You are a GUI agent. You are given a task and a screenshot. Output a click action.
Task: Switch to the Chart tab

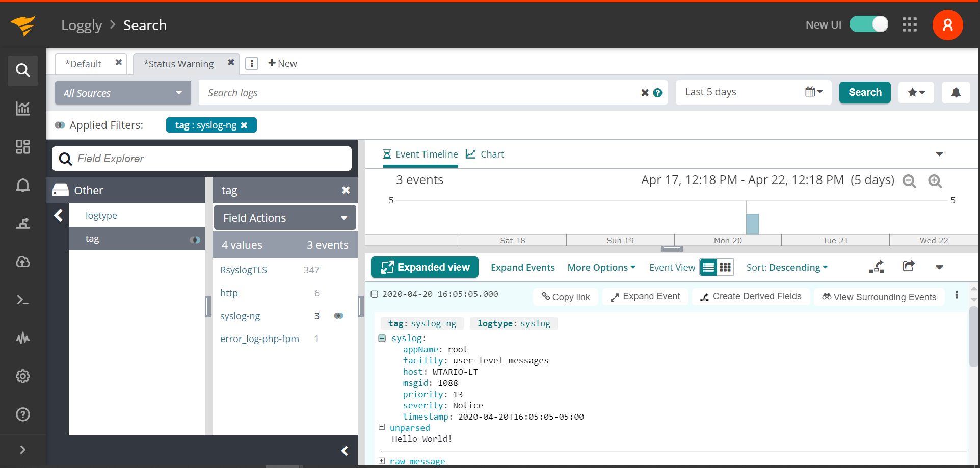(485, 154)
